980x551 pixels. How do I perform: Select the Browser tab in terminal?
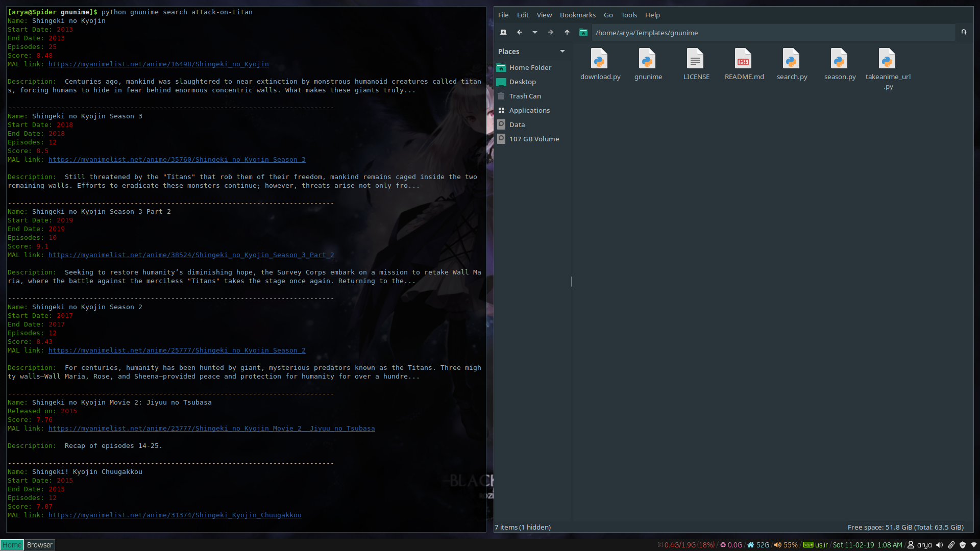39,545
